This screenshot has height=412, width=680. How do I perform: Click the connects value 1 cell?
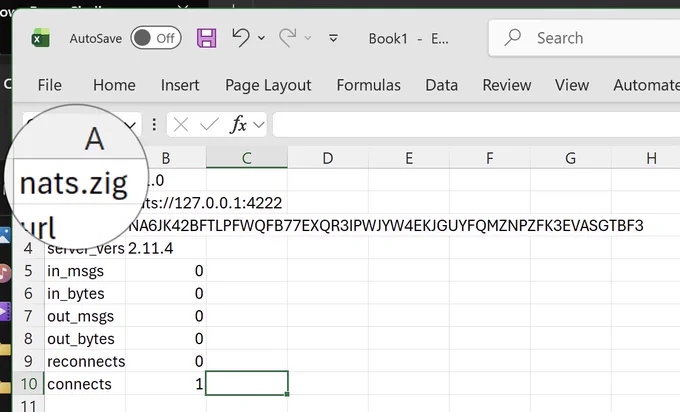166,384
